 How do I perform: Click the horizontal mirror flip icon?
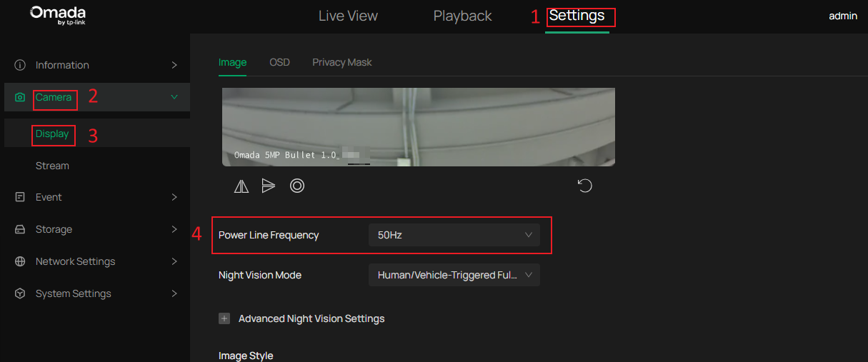coord(241,186)
